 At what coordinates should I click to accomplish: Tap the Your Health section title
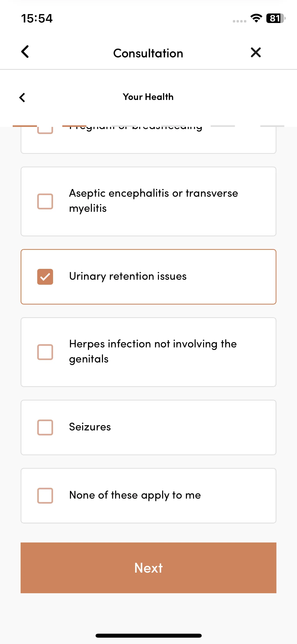(148, 97)
